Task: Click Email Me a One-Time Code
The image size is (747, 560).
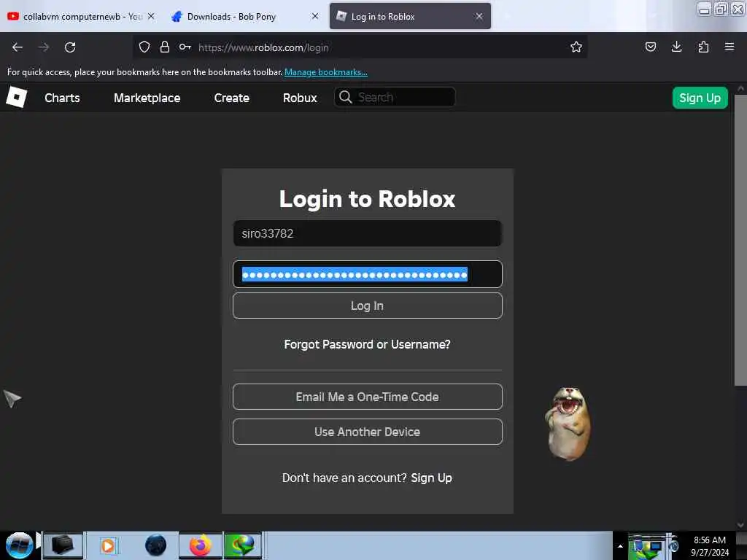Action: 368,397
